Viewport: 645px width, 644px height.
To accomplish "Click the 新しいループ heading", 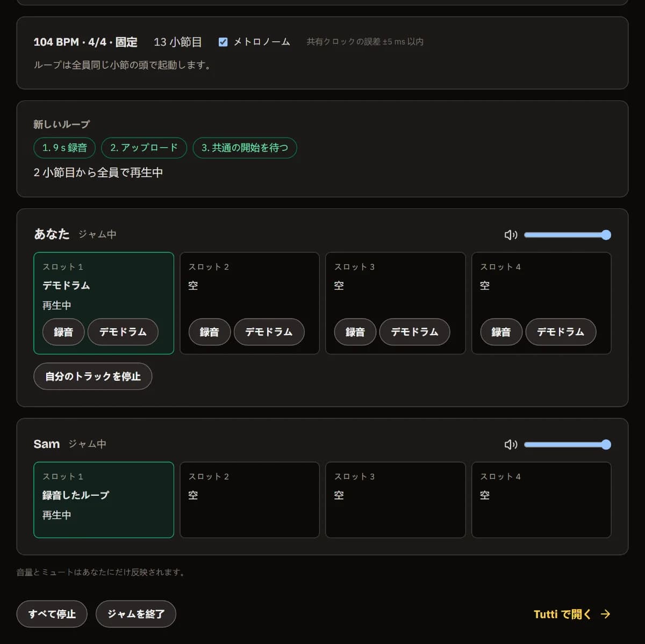I will coord(62,124).
